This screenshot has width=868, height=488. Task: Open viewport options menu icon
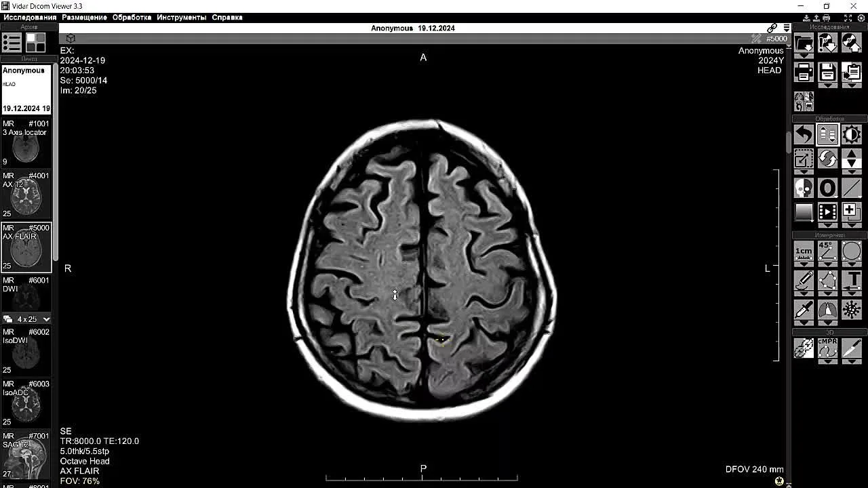click(786, 28)
